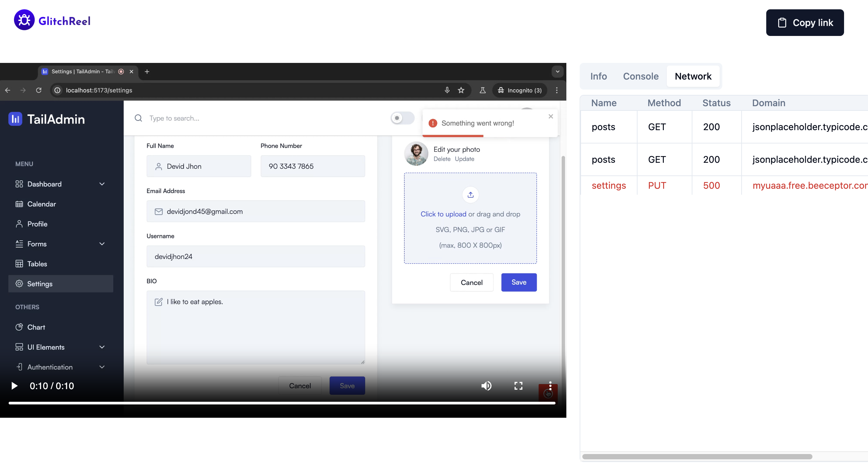Viewport: 868px width, 470px height.
Task: Click the Email Address field
Action: click(x=256, y=211)
